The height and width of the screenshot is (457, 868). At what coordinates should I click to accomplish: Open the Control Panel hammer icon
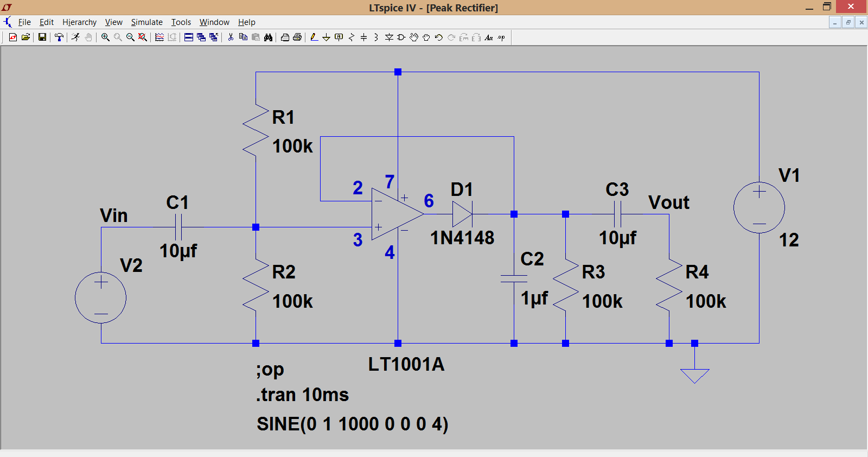click(x=59, y=37)
